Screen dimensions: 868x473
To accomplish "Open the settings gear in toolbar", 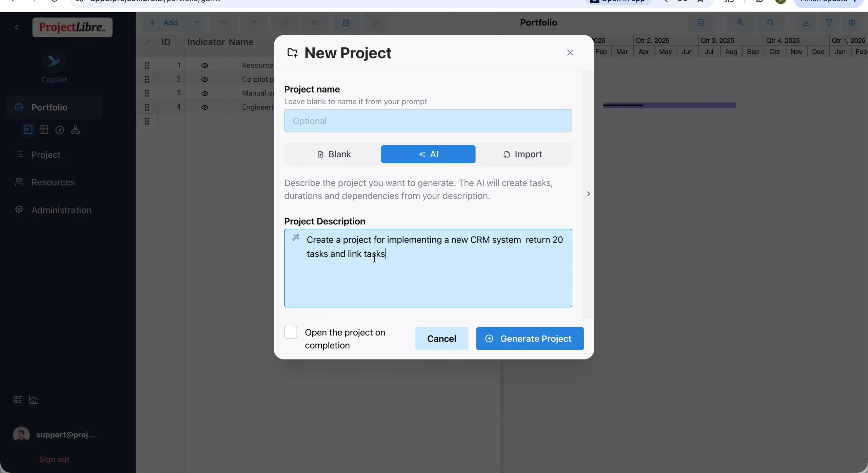I will tap(852, 22).
